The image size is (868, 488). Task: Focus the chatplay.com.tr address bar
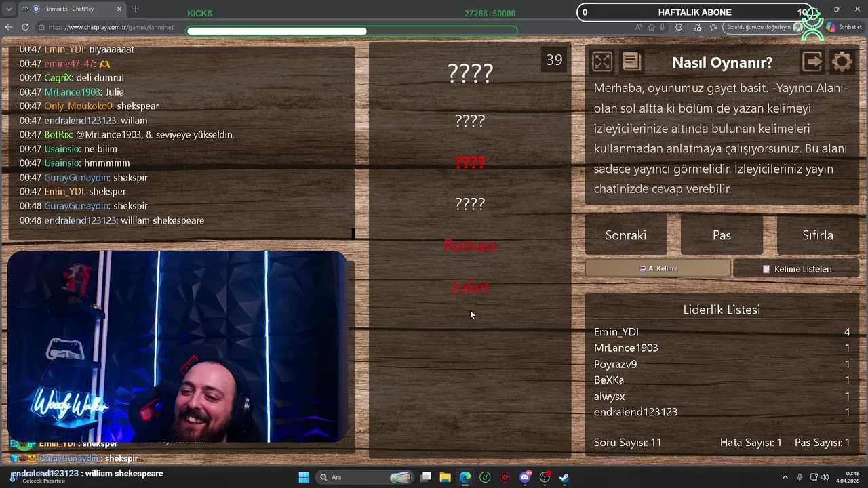pos(111,27)
